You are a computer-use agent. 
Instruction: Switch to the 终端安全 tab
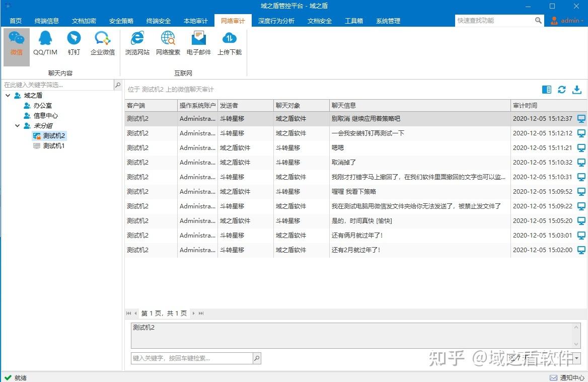point(158,21)
